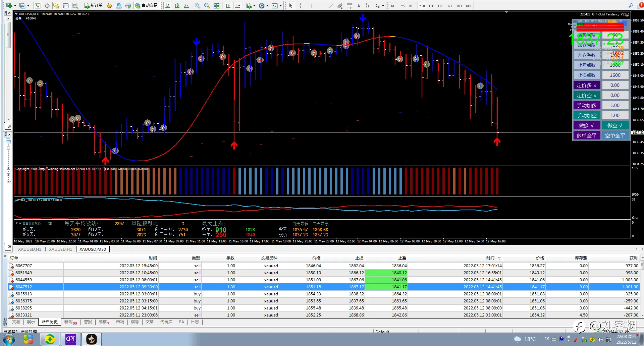
Task: Expand the Indicators dropdown arrow
Action: [254, 6]
